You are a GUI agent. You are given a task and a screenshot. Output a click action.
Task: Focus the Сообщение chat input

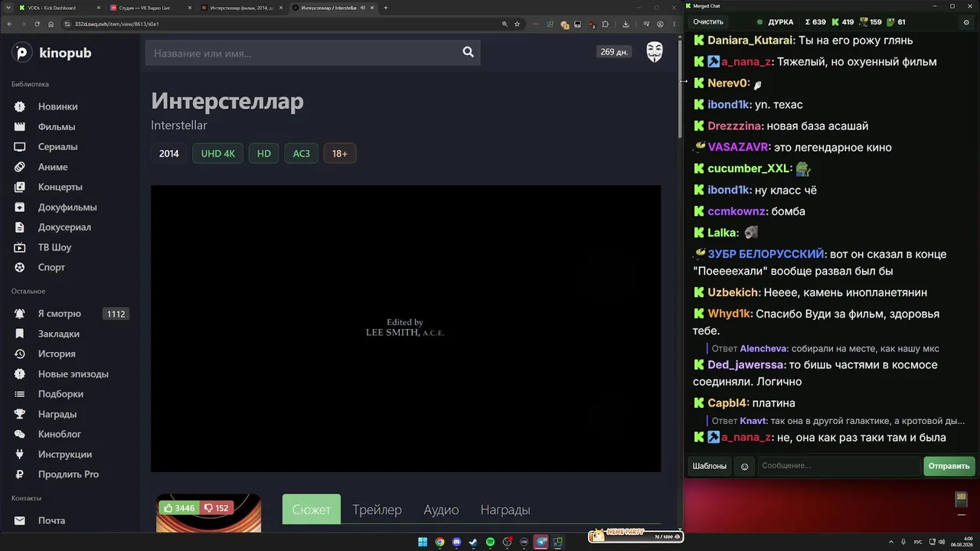pos(840,466)
